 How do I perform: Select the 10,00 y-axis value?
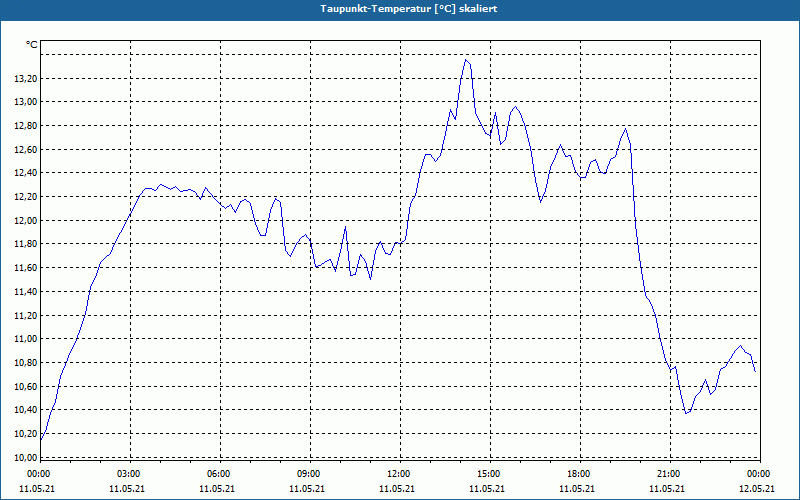coord(27,457)
